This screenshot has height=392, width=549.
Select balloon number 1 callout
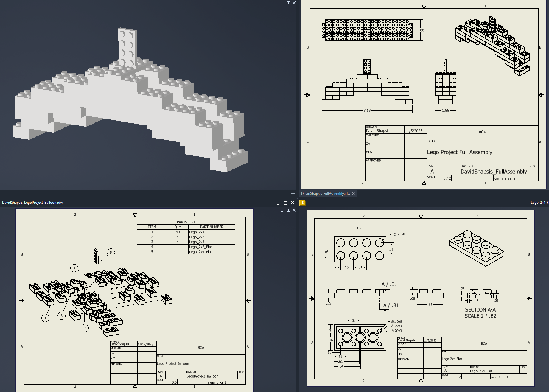point(45,318)
